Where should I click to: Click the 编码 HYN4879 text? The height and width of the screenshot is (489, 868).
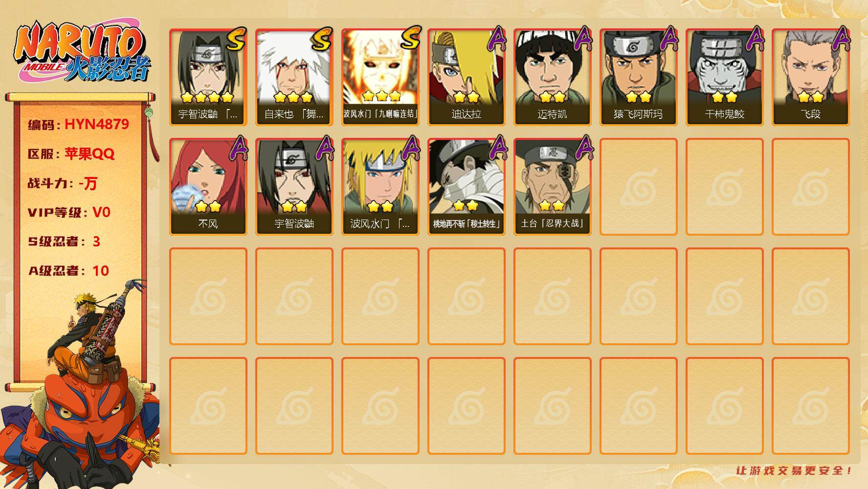[78, 124]
